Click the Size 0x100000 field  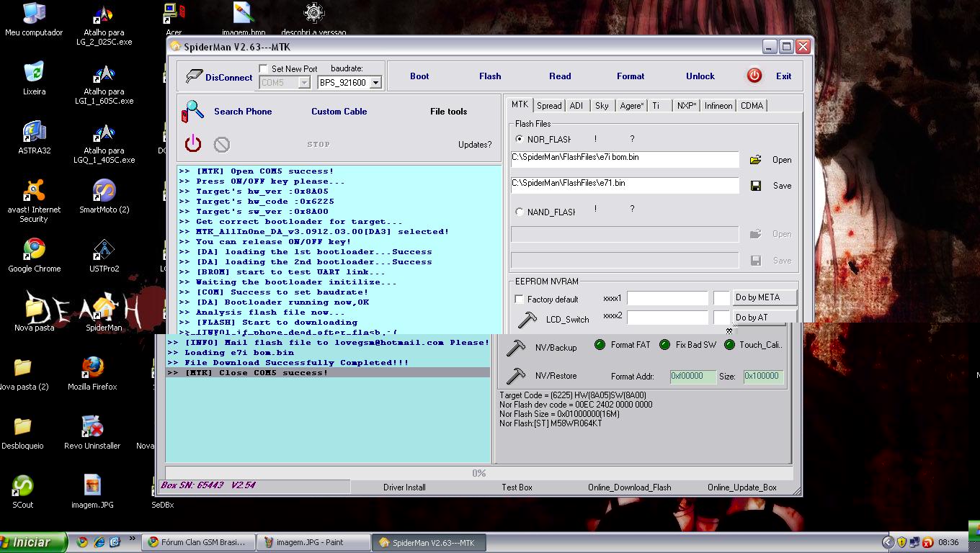coord(763,377)
